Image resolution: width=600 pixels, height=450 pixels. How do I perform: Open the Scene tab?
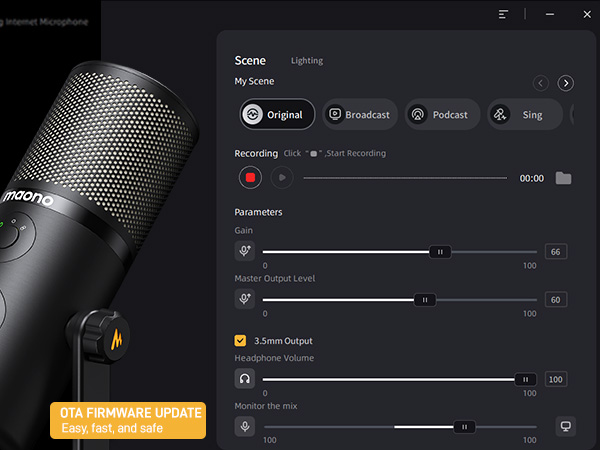pos(250,60)
